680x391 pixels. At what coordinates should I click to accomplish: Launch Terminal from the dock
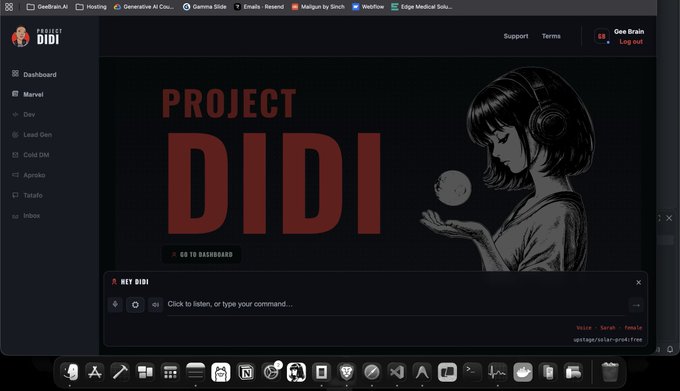(x=472, y=372)
